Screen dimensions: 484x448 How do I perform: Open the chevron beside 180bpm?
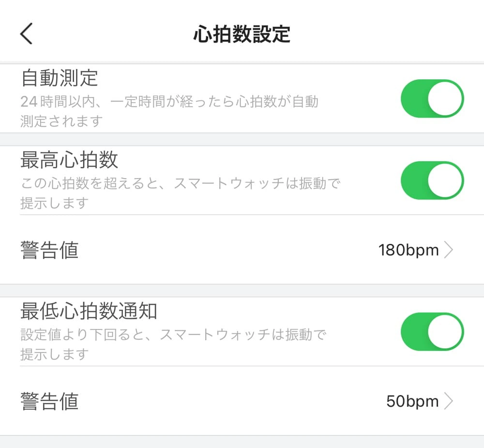coord(449,250)
